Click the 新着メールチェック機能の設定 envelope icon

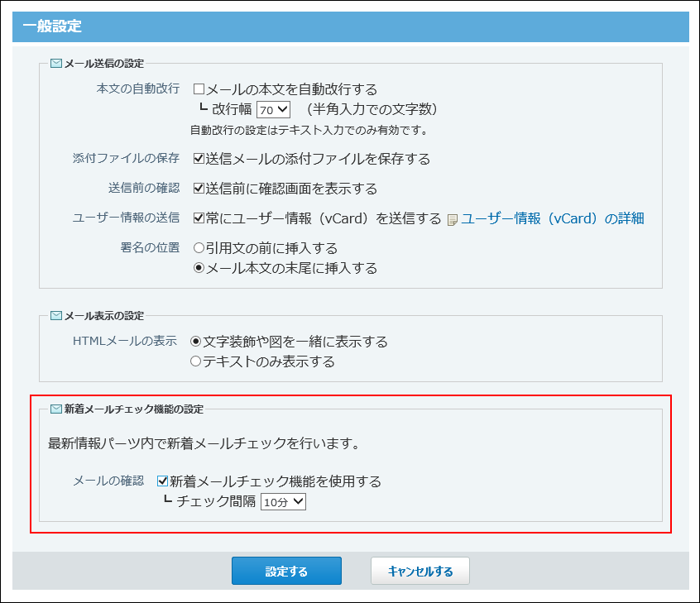tap(55, 409)
